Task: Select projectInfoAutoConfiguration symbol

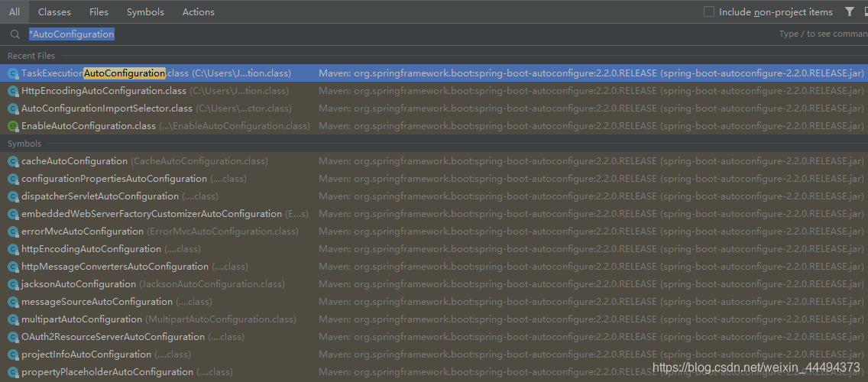Action: (434, 354)
